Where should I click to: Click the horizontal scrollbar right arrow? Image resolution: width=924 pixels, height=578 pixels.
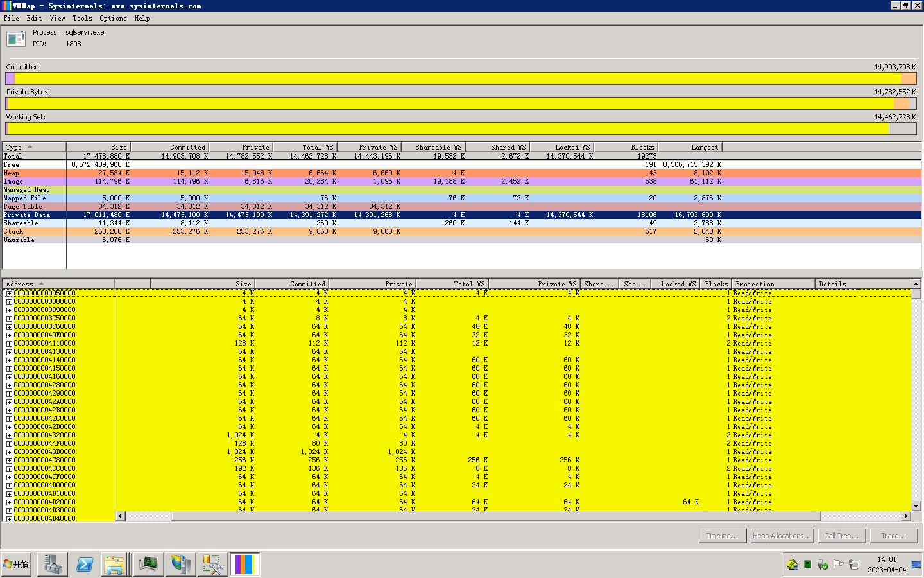click(906, 516)
